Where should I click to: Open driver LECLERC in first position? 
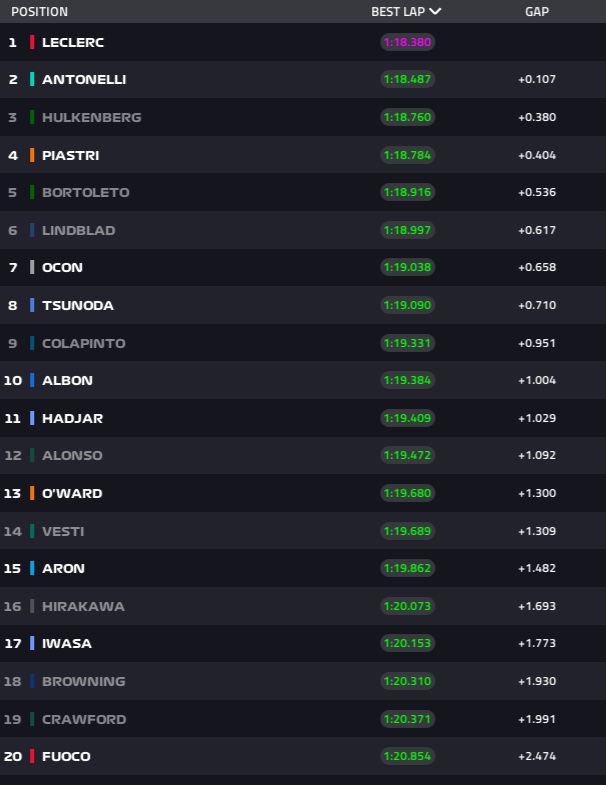[x=73, y=42]
